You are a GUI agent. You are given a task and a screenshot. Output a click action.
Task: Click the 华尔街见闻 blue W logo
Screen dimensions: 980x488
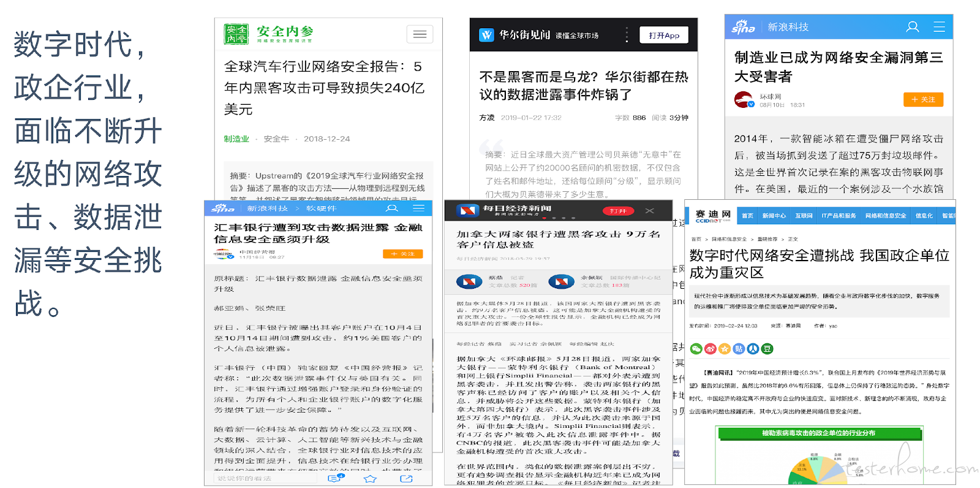[486, 35]
